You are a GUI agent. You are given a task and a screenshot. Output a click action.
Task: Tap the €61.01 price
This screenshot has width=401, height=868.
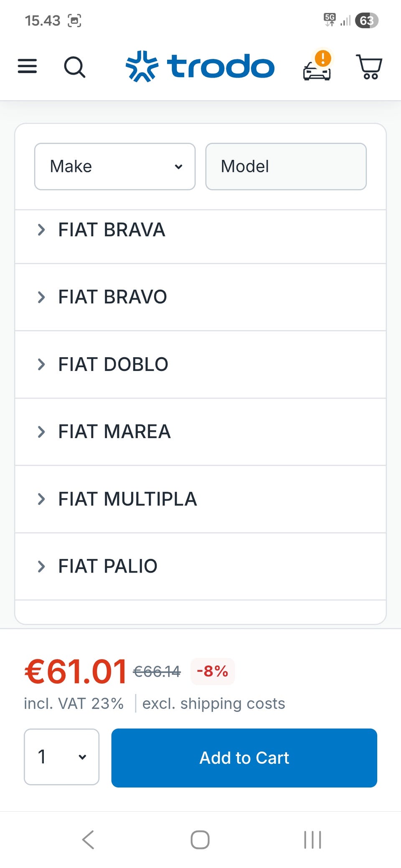pos(76,671)
